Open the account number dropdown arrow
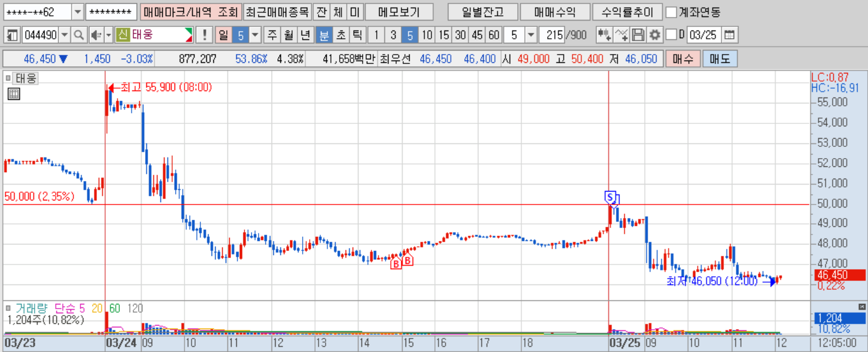 pos(78,12)
